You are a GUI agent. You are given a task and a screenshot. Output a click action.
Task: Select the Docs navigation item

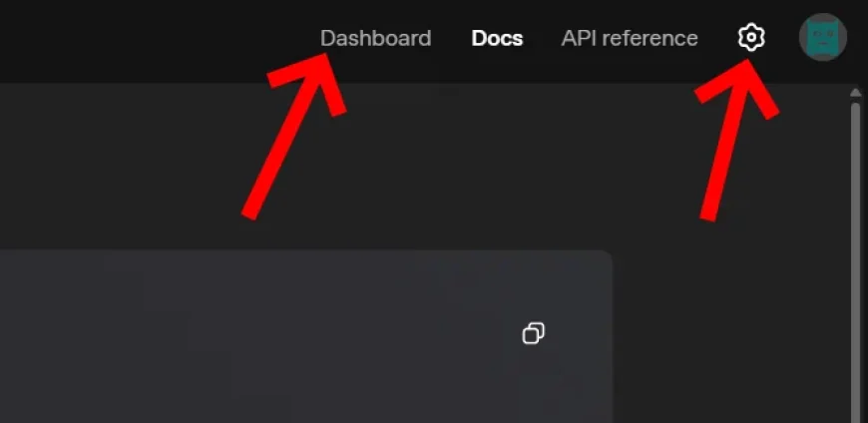tap(497, 38)
